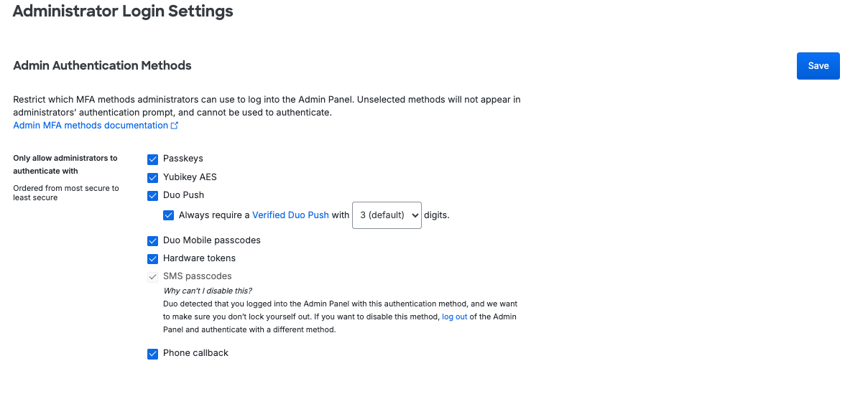Click "Ordered from most secure" note
The width and height of the screenshot is (868, 394).
click(x=65, y=192)
